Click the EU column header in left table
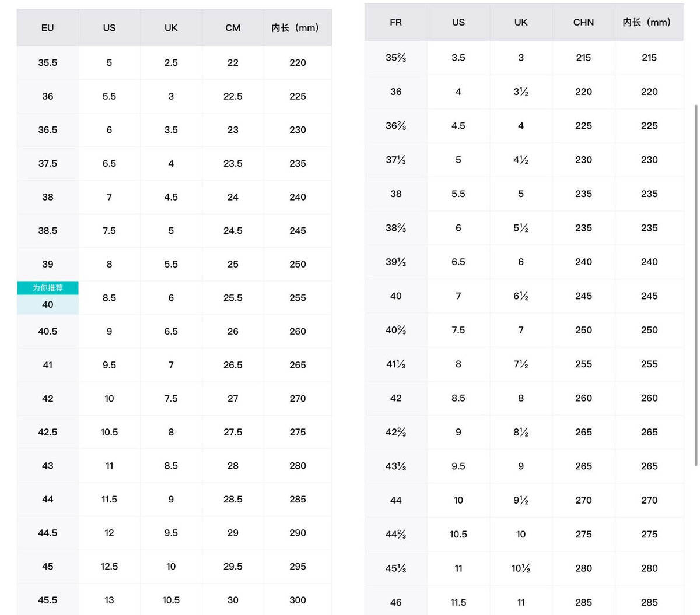700x615 pixels. (x=48, y=28)
